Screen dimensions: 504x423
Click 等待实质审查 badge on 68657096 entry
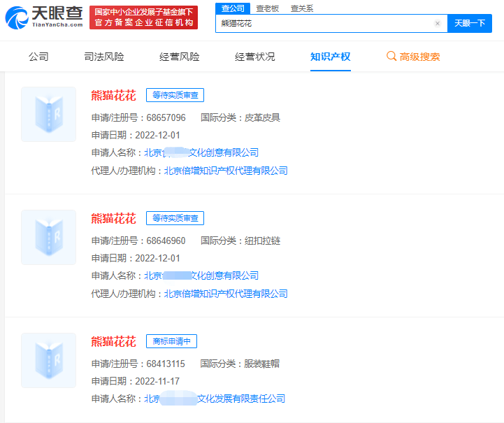pos(175,95)
